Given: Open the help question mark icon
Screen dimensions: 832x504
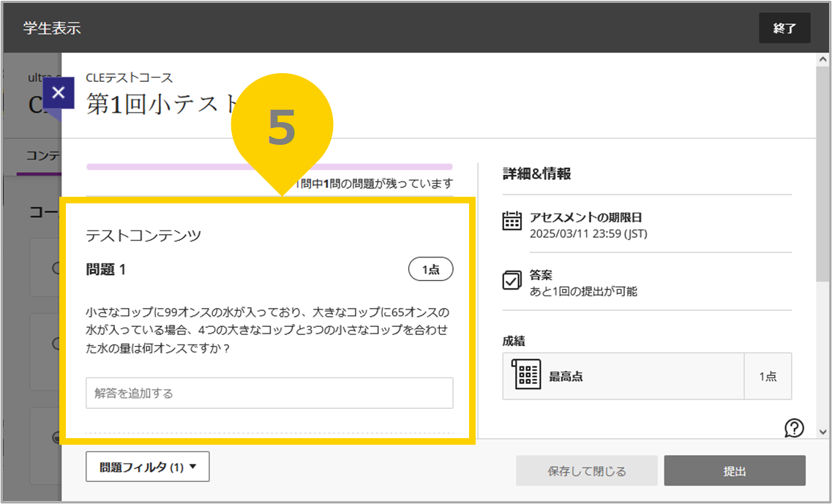Looking at the screenshot, I should pos(795,428).
